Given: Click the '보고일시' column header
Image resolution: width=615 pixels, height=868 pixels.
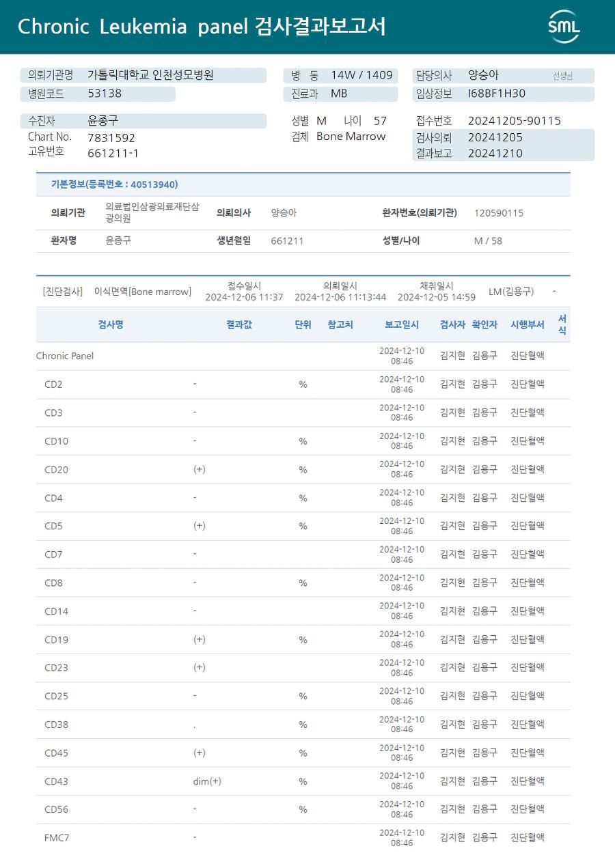Looking at the screenshot, I should click(402, 325).
